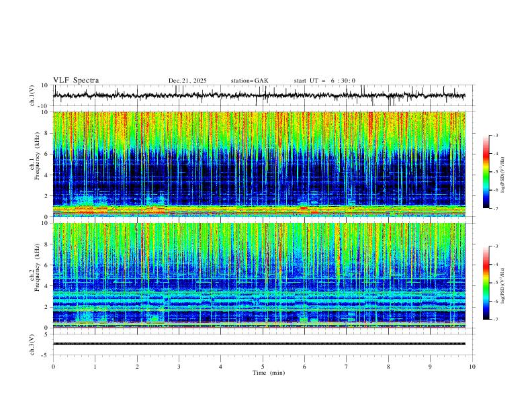Click the "3" label on the time axis

coord(179,367)
